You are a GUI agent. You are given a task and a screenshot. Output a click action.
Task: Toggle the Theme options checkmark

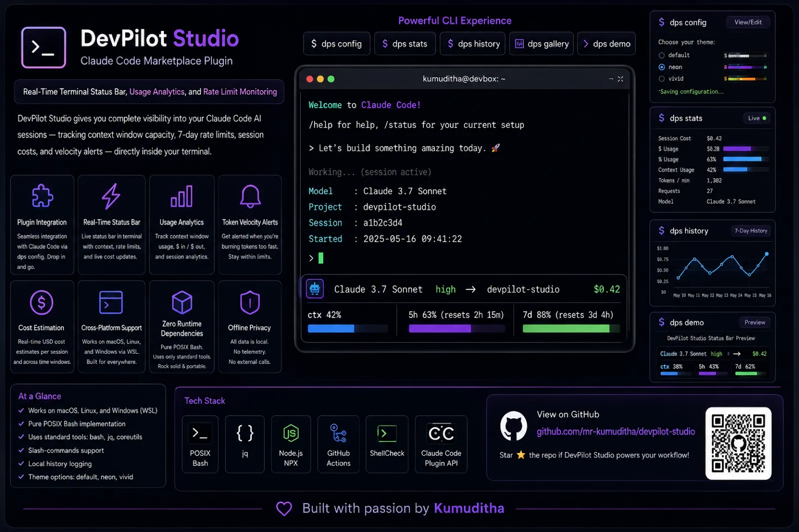click(21, 477)
